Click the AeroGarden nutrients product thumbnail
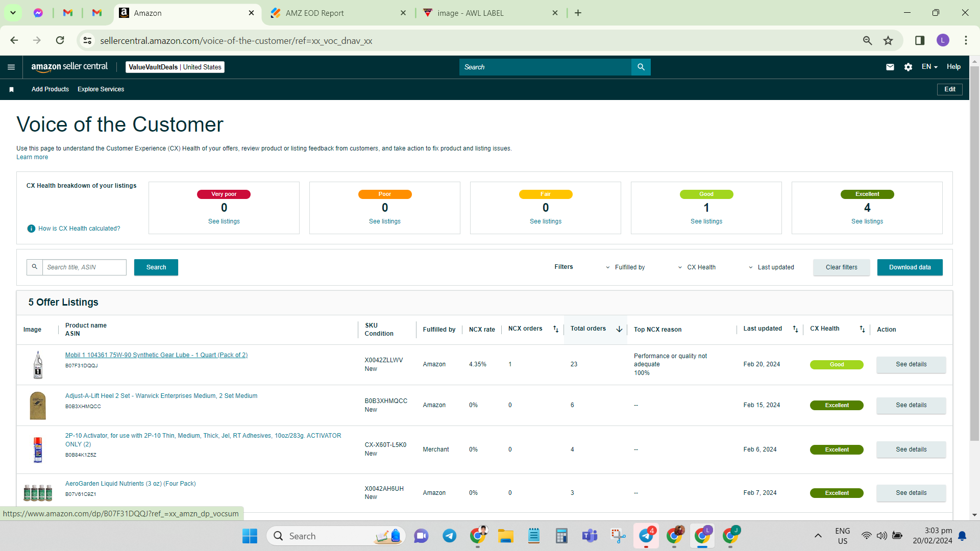Image resolution: width=980 pixels, height=551 pixels. [38, 493]
